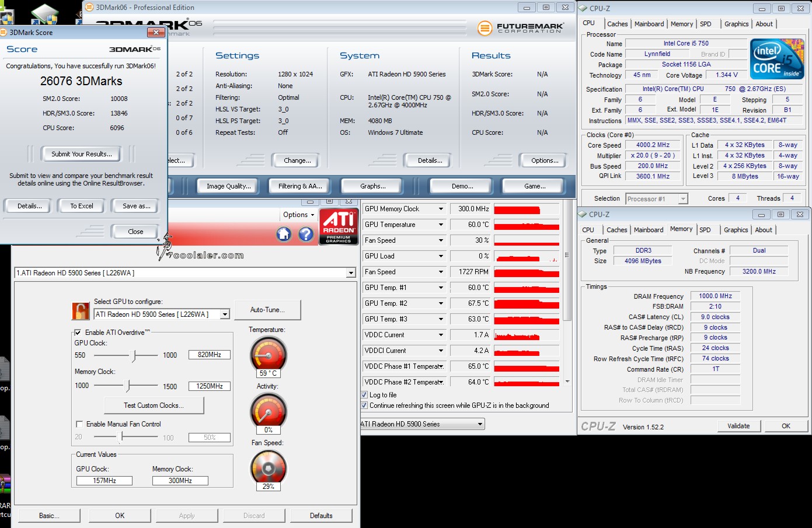Enable ATI Overdrive checkbox
The height and width of the screenshot is (528, 812).
(78, 333)
